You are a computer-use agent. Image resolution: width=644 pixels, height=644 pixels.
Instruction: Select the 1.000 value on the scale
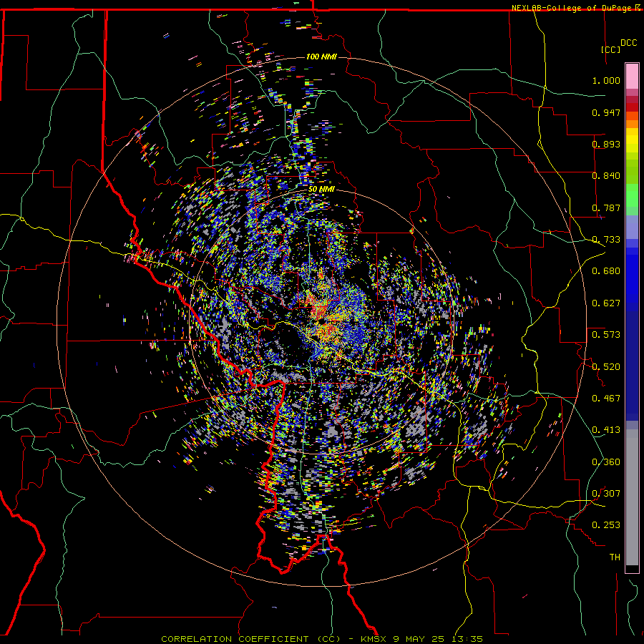(x=606, y=80)
